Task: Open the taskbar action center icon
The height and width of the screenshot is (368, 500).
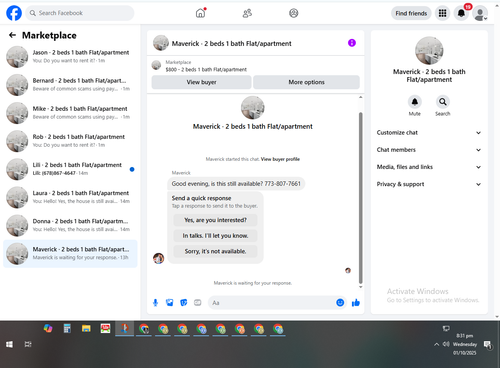Action: [x=488, y=345]
